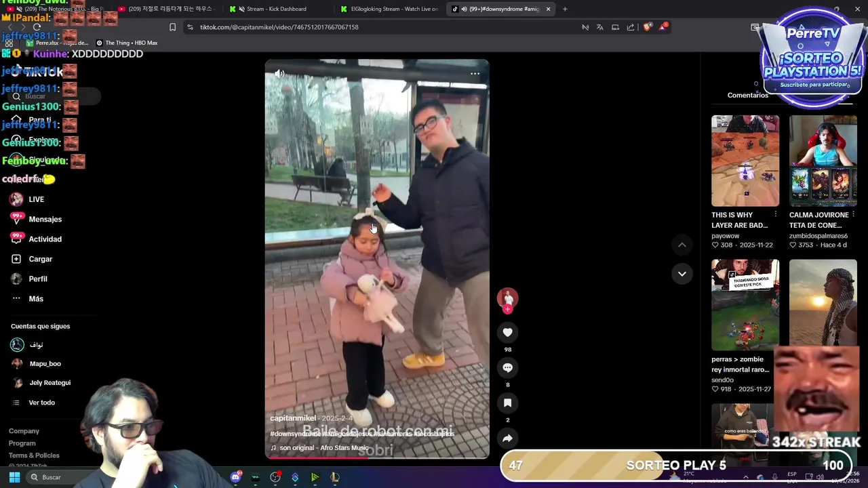Save video with the bookmark icon
This screenshot has width=868, height=488.
(507, 403)
